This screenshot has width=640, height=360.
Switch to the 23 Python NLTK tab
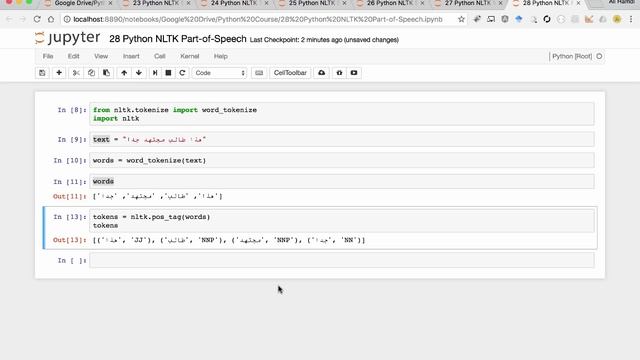click(x=156, y=3)
